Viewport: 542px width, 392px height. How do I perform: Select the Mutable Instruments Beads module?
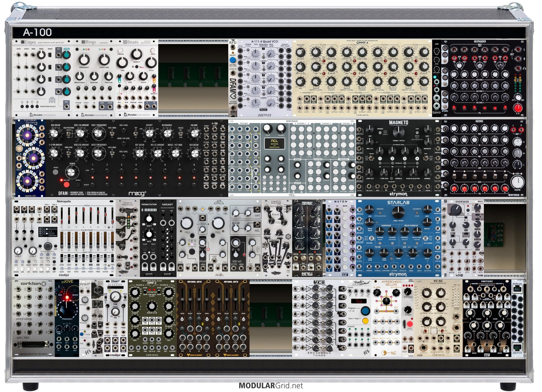(x=137, y=78)
